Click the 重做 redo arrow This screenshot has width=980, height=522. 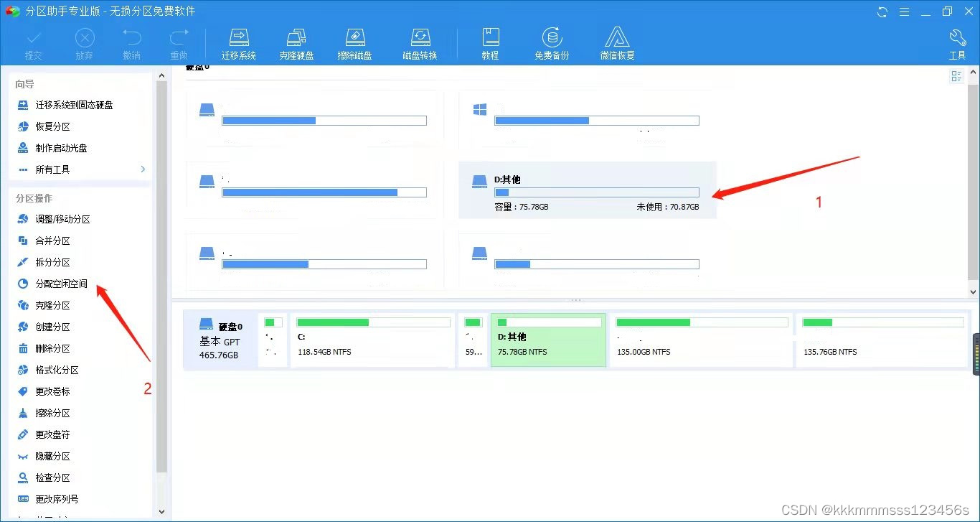click(179, 45)
